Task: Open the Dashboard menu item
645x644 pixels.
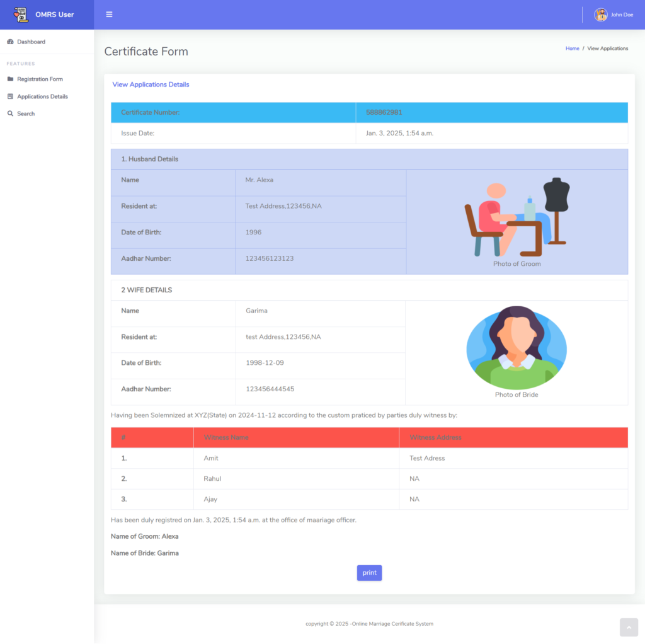Action: pos(31,42)
